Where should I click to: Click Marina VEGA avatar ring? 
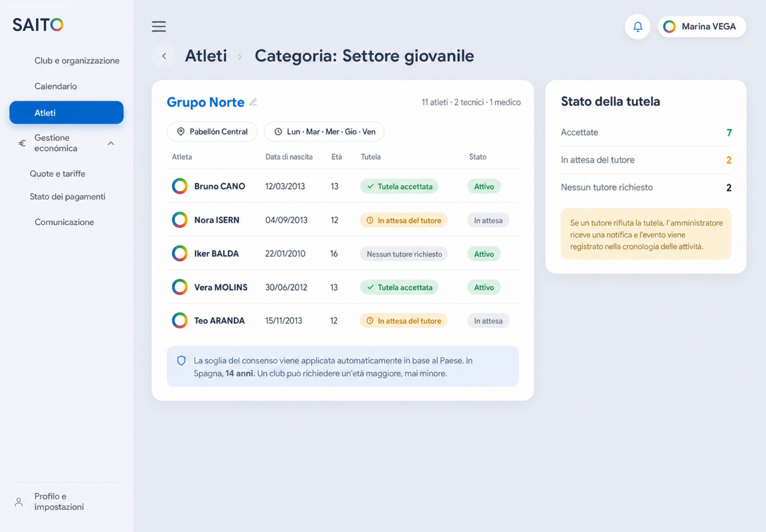pyautogui.click(x=669, y=27)
